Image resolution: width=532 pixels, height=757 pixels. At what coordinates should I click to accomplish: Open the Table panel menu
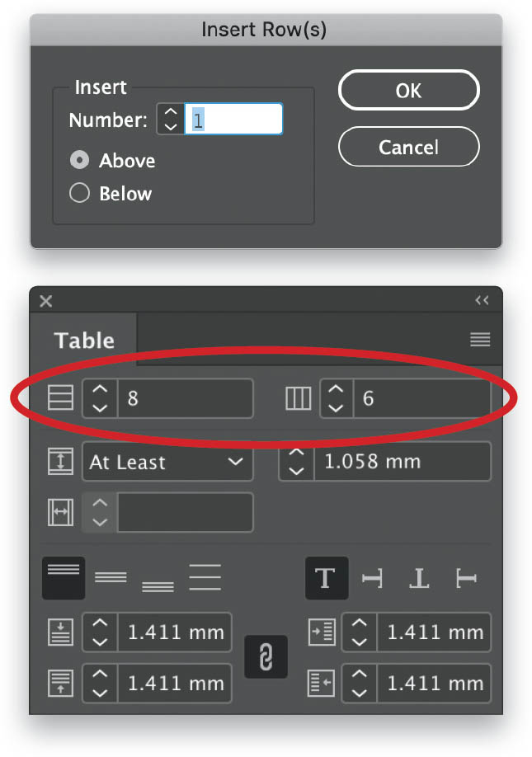480,340
